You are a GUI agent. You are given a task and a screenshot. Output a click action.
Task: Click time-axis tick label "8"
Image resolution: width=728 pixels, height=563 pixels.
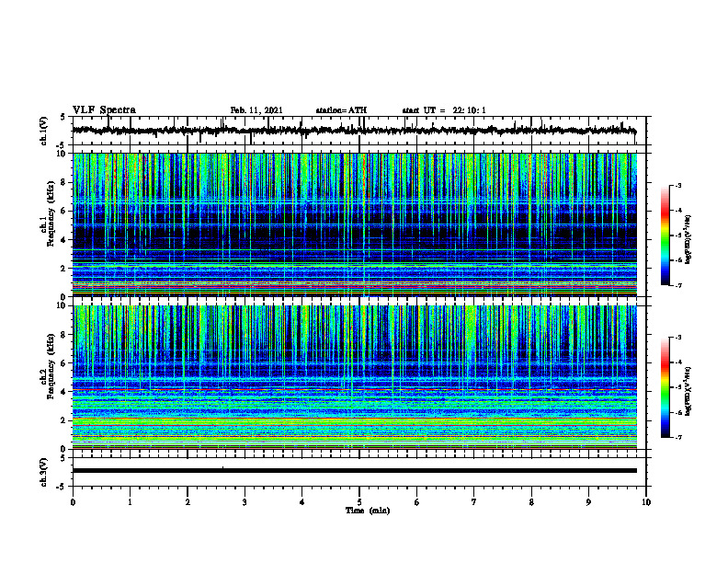531,502
